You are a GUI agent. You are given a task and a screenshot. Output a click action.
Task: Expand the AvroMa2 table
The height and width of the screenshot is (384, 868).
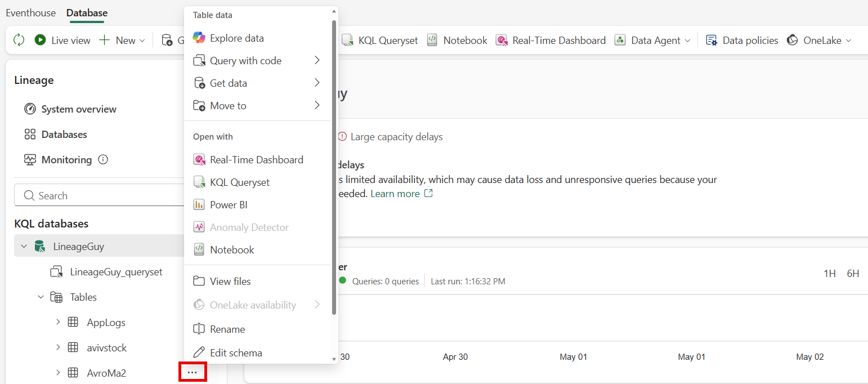click(58, 373)
